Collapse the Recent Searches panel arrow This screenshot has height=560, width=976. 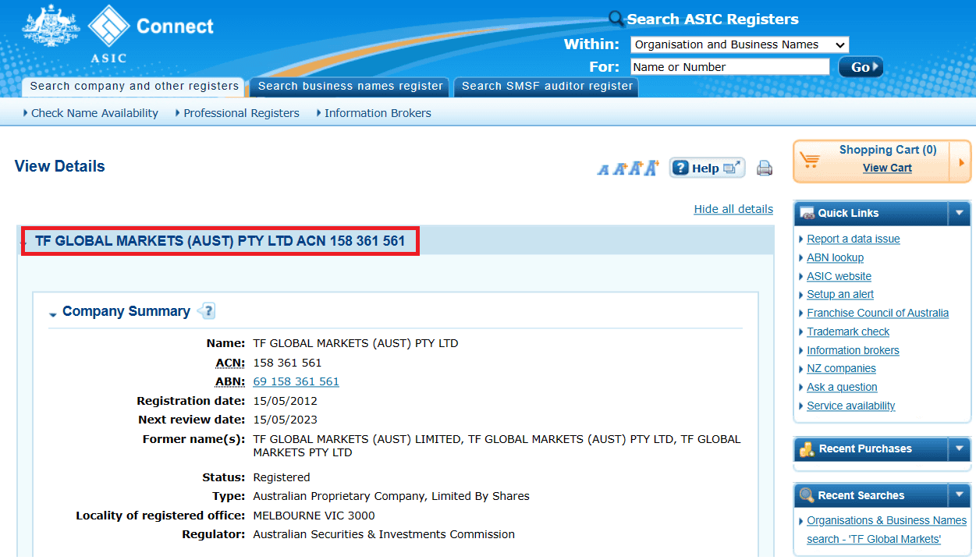959,495
